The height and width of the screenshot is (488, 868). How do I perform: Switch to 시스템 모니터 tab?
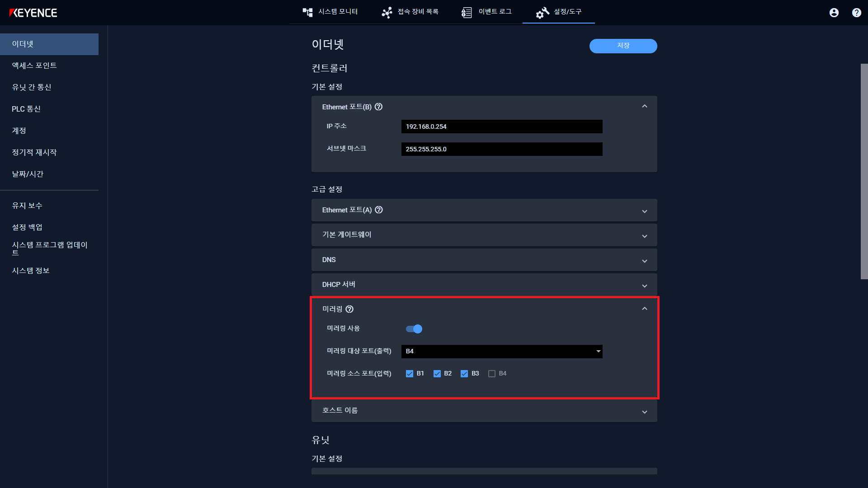click(330, 12)
